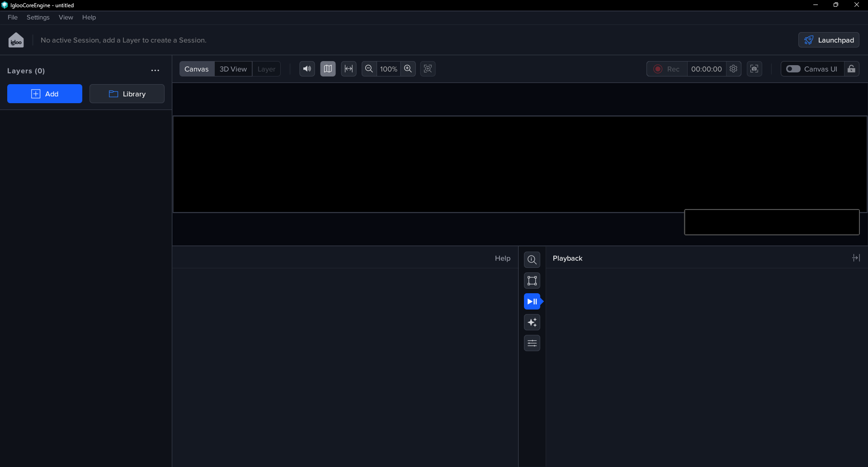Screen dimensions: 868x467
Task: Start recording with the Rec button
Action: [x=666, y=69]
